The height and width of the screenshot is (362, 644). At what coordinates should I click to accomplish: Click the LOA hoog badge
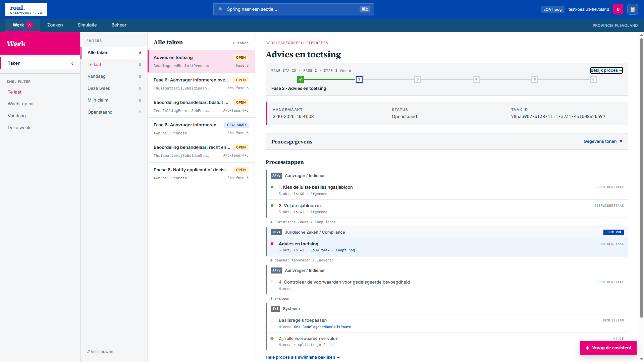click(x=552, y=9)
